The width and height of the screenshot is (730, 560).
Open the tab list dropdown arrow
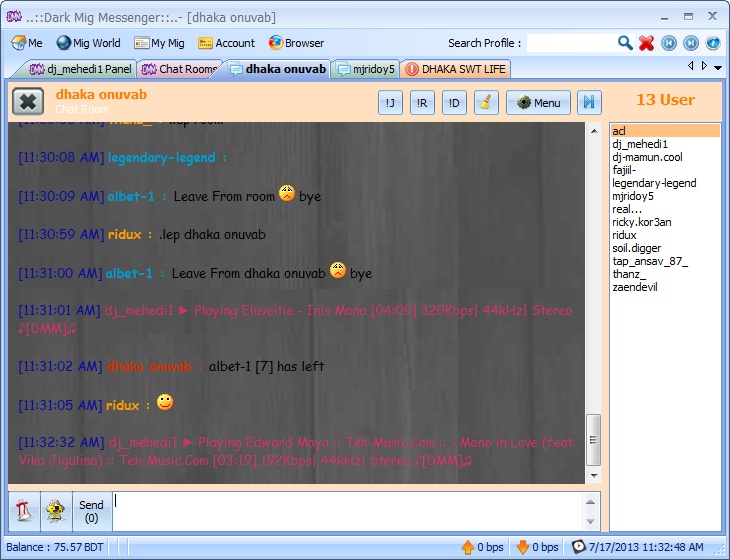(x=718, y=67)
